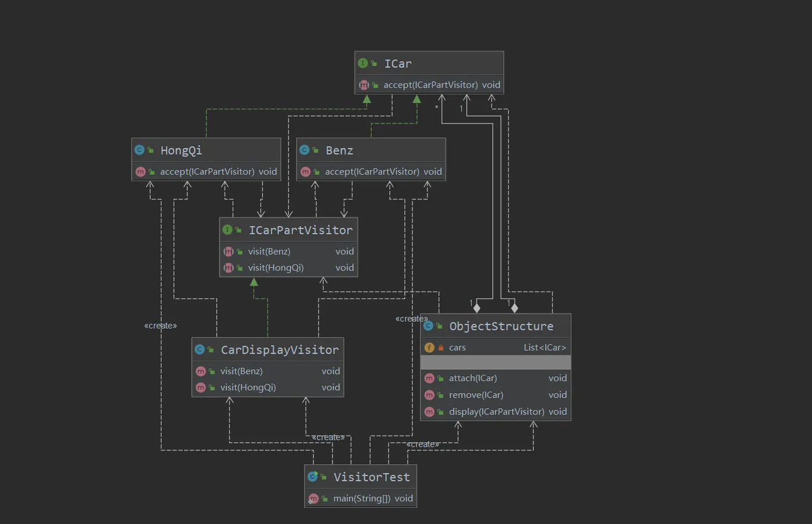Click the field icon beside cars
This screenshot has width=812, height=524.
429,347
